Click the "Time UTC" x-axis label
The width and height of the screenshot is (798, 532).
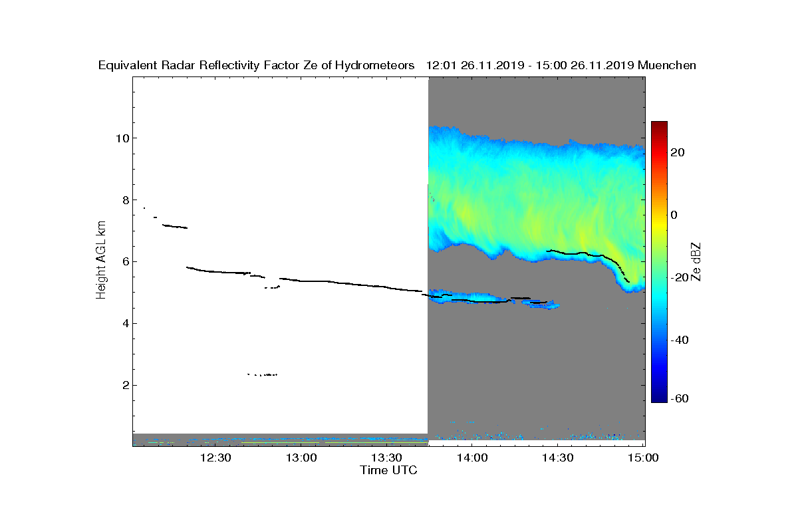click(x=389, y=470)
